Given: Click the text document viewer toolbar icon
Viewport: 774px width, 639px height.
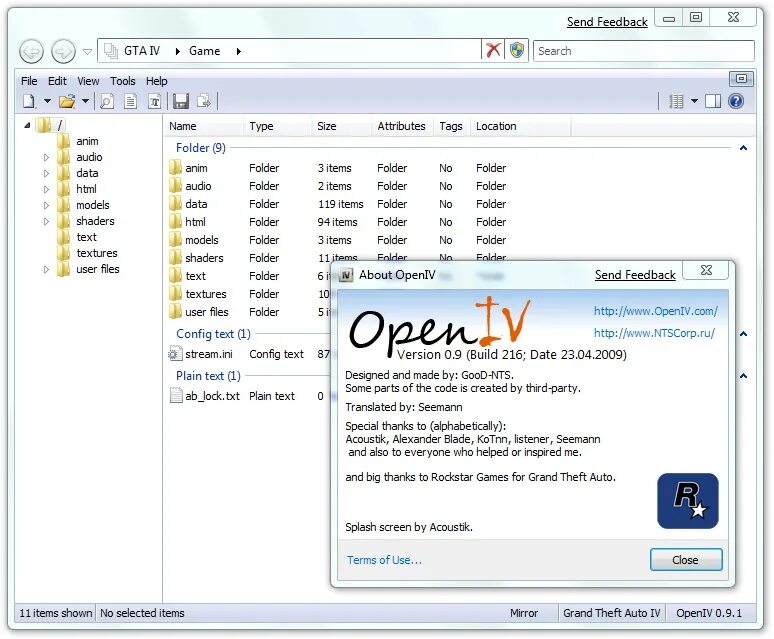Looking at the screenshot, I should 130,102.
